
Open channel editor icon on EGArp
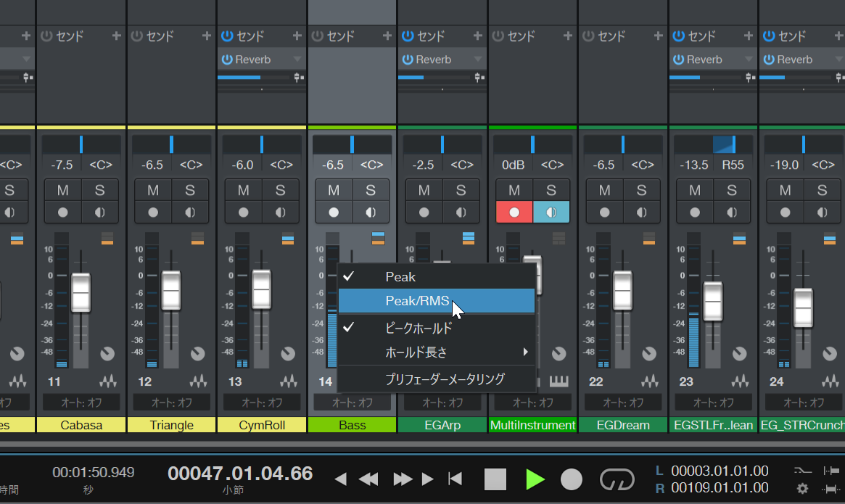click(x=469, y=238)
